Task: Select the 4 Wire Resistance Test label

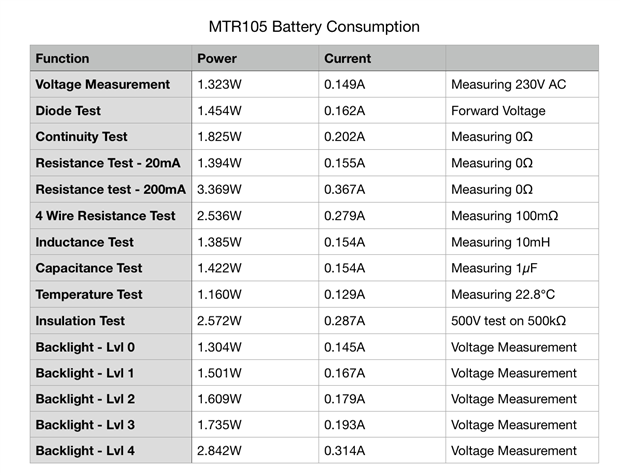Action: (x=105, y=216)
